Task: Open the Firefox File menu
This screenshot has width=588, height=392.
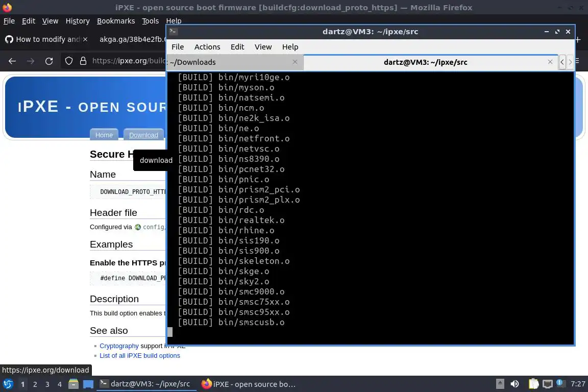Action: (x=9, y=21)
